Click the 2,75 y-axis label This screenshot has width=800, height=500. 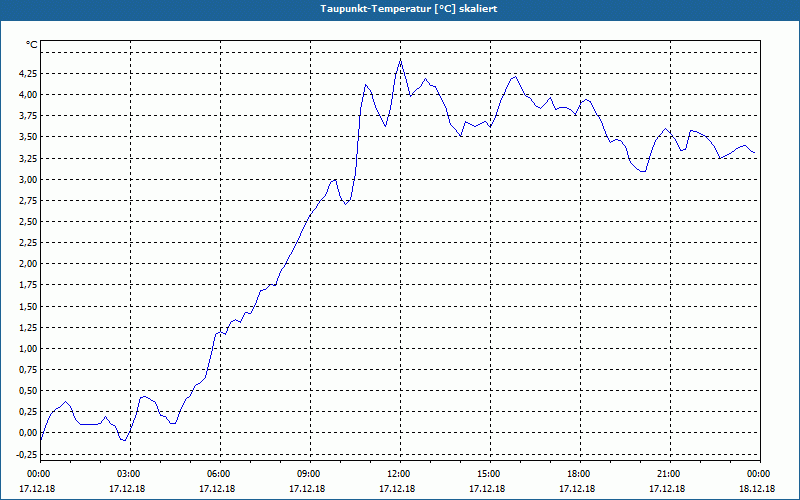pos(27,201)
